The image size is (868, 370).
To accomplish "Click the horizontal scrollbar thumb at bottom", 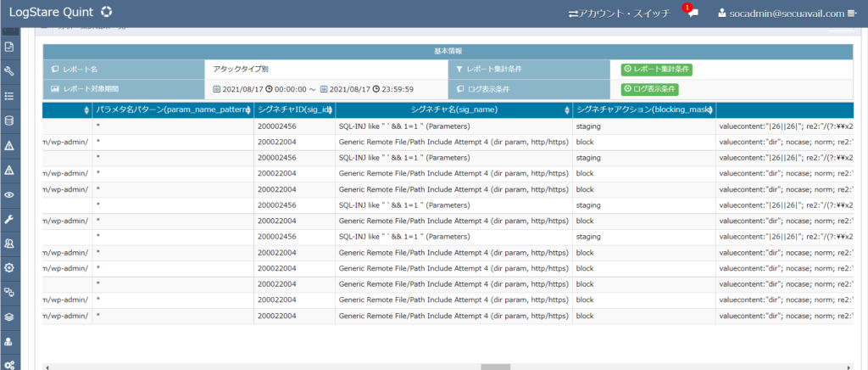I will point(494,367).
